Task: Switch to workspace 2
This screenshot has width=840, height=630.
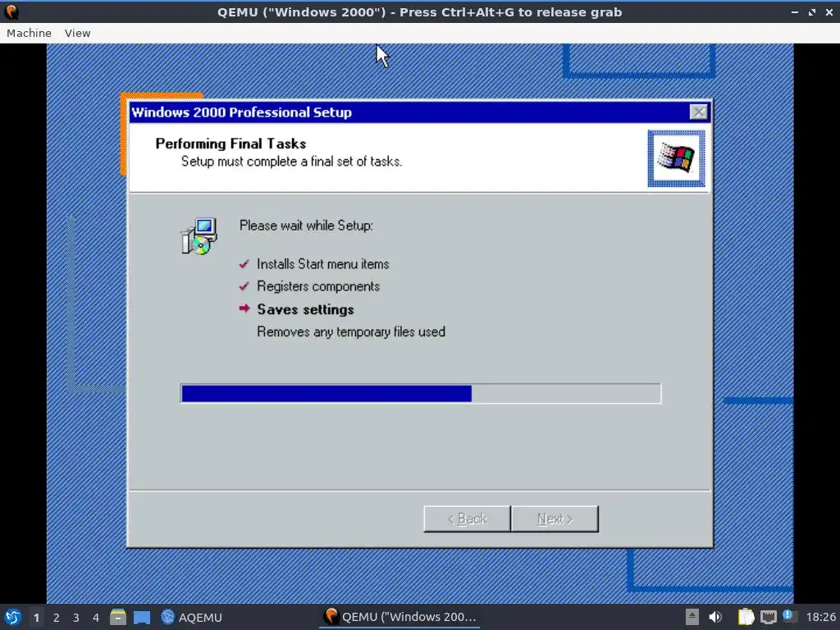Action: tap(57, 618)
